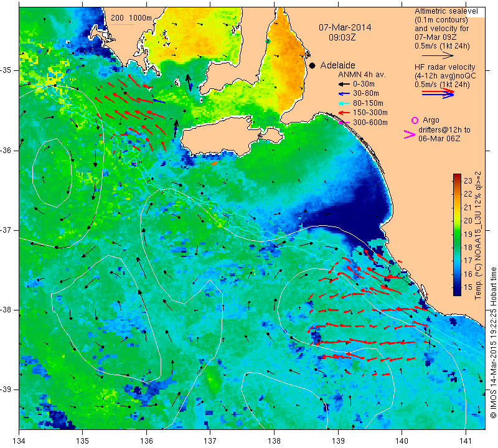Click the longitude axis label 135
Image resolution: width=498 pixels, height=448 pixels.
pyautogui.click(x=83, y=441)
